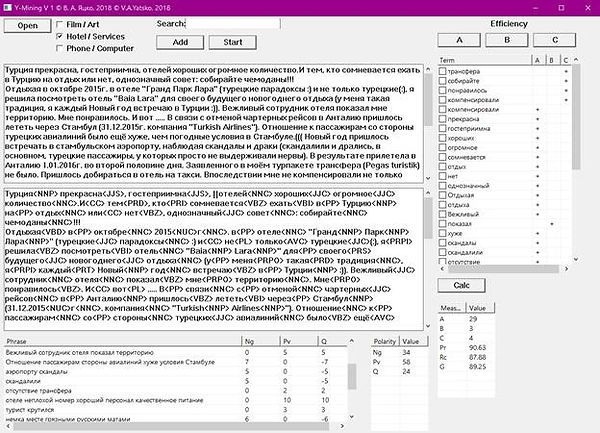Enable the Phone / Computer checkbox
The height and width of the screenshot is (433, 600).
(59, 48)
